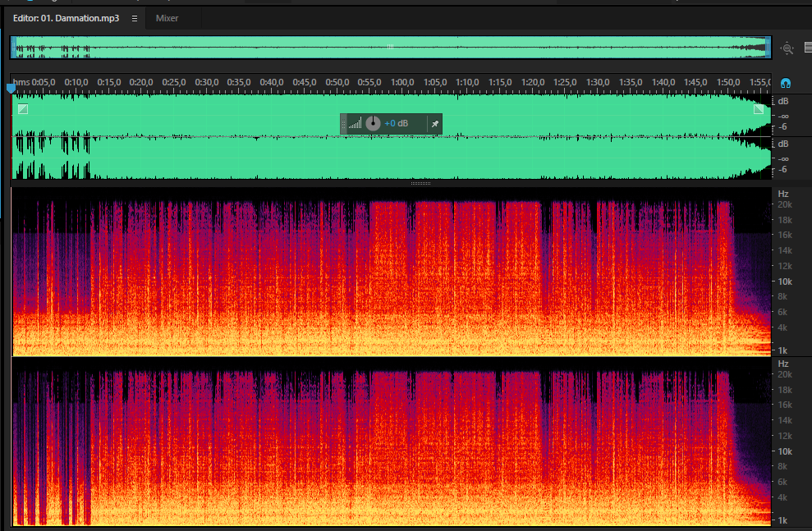Click the waveform/spectral divider grip
This screenshot has height=531, width=812.
pyautogui.click(x=420, y=183)
